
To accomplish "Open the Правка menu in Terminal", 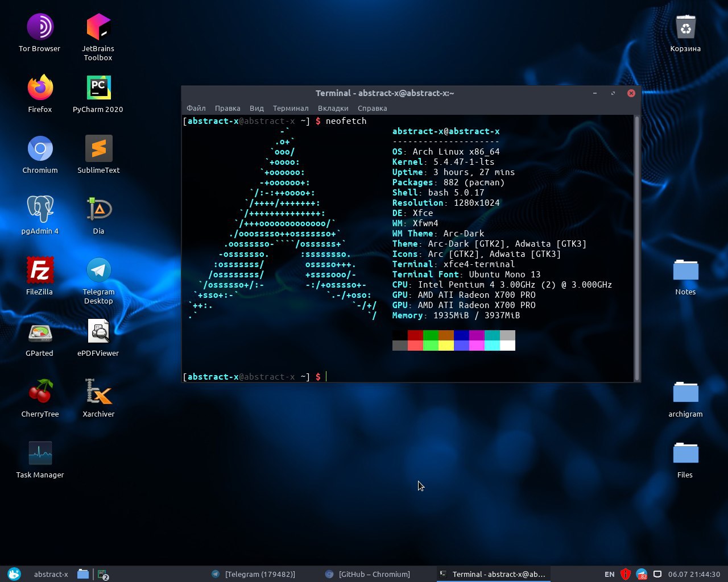I will (x=227, y=108).
